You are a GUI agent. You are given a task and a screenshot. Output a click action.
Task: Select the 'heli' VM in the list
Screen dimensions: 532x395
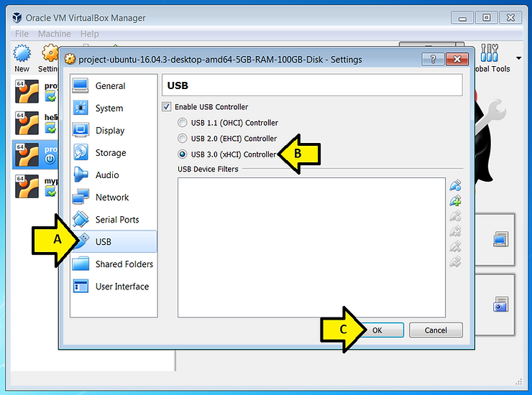pyautogui.click(x=35, y=123)
